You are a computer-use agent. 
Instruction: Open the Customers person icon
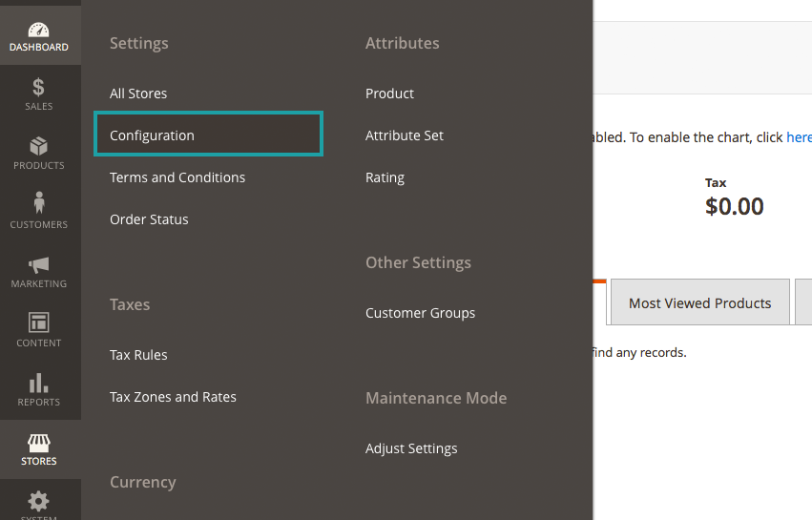(x=39, y=203)
